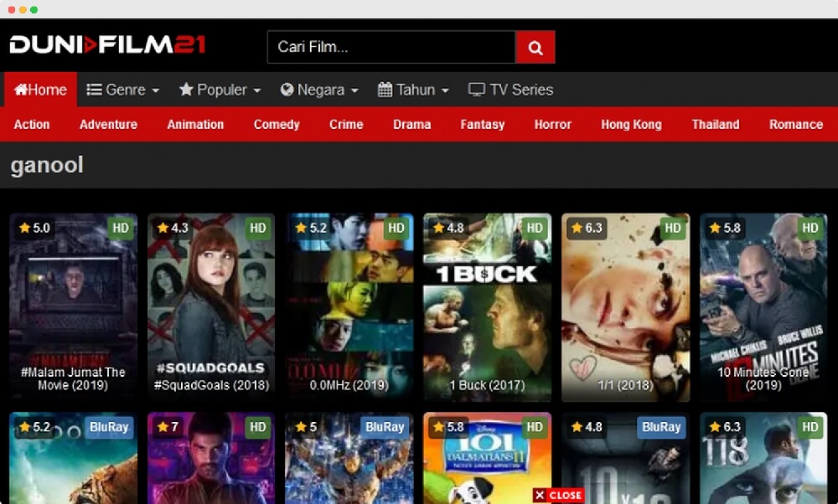Expand the Tahun year dropdown
This screenshot has width=838, height=504.
[x=445, y=90]
